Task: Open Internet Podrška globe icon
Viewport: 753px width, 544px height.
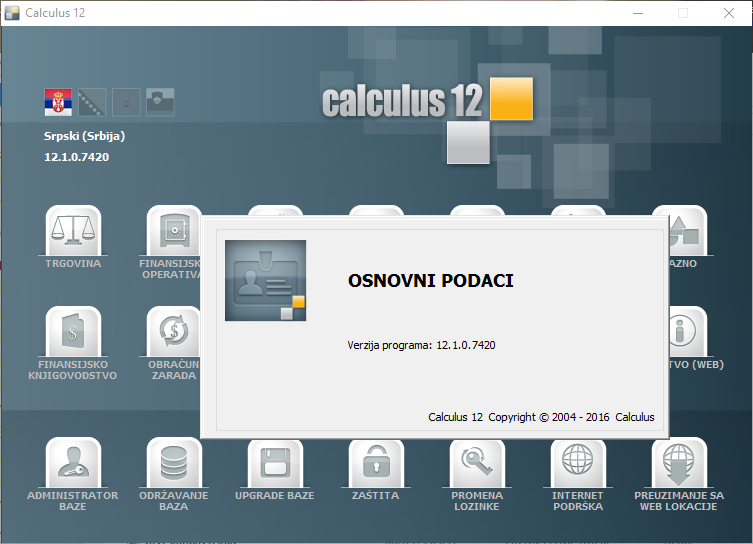Action: click(578, 463)
